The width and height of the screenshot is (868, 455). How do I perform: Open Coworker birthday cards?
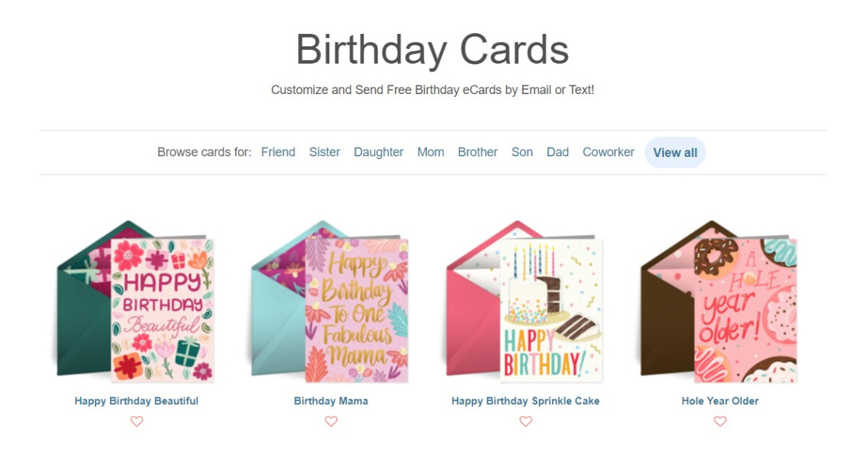tap(608, 152)
